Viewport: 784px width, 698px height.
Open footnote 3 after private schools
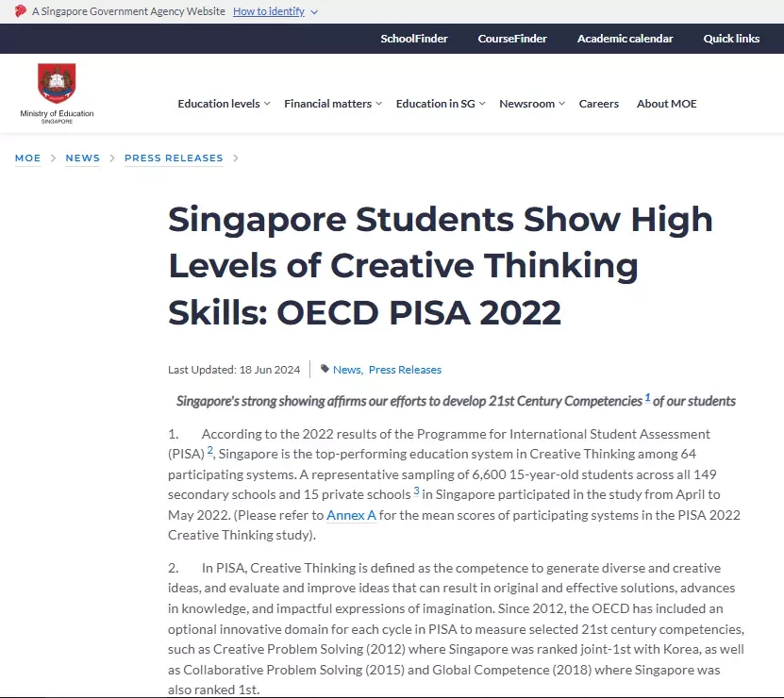click(416, 491)
